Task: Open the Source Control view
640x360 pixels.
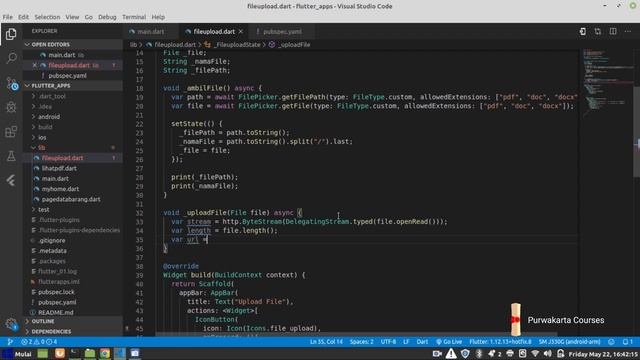Action: (11, 83)
